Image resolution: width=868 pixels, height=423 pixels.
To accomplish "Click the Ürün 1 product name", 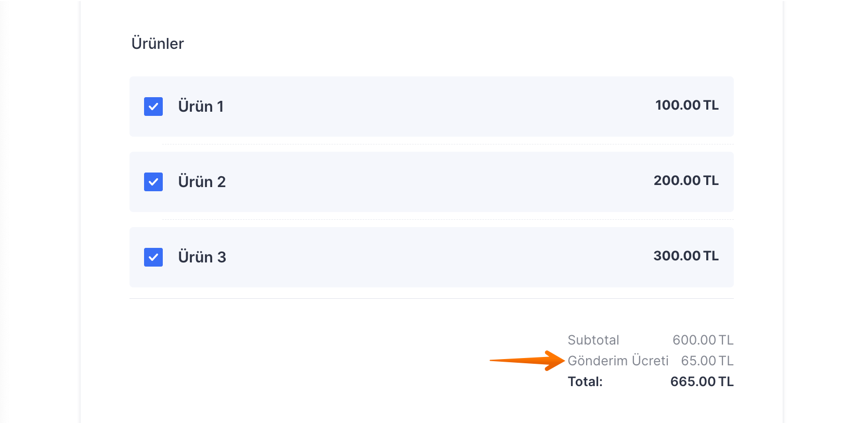I will pyautogui.click(x=201, y=107).
